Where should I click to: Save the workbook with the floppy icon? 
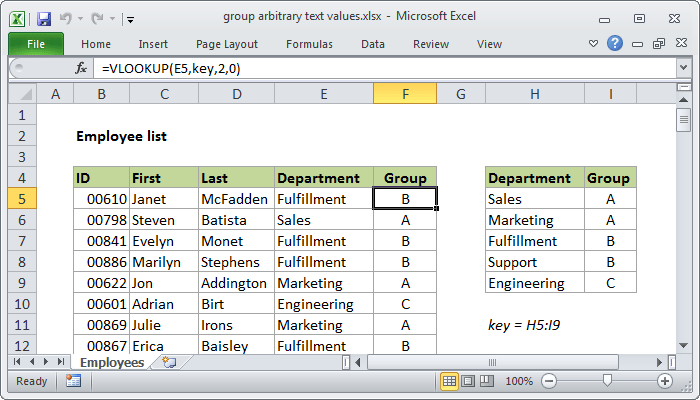click(x=44, y=19)
